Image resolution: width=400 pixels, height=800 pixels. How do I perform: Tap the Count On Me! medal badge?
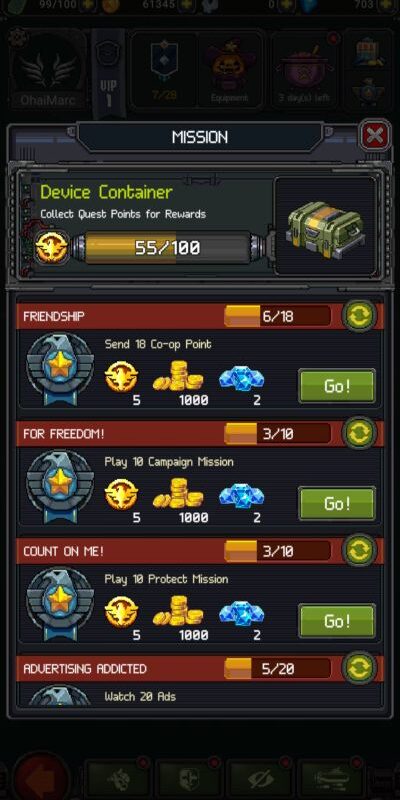click(60, 603)
